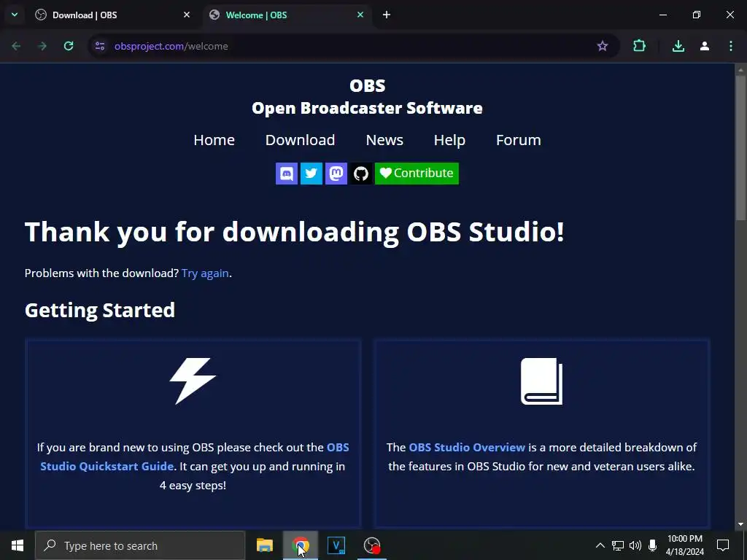This screenshot has width=747, height=560.
Task: Reload the page with the refresh icon
Action: click(x=69, y=46)
